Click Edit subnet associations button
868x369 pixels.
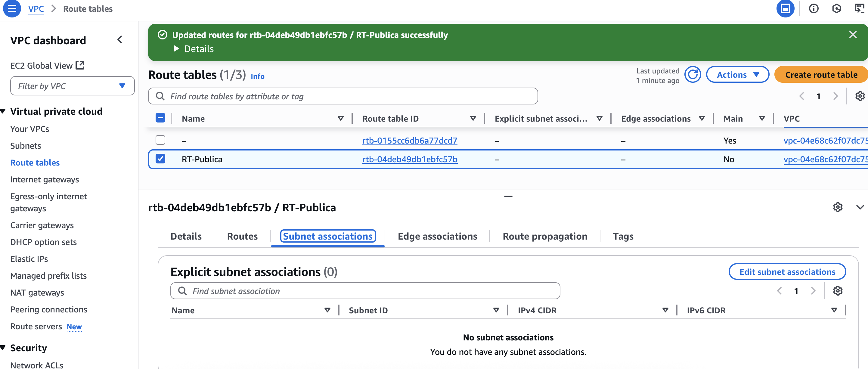[x=787, y=271]
